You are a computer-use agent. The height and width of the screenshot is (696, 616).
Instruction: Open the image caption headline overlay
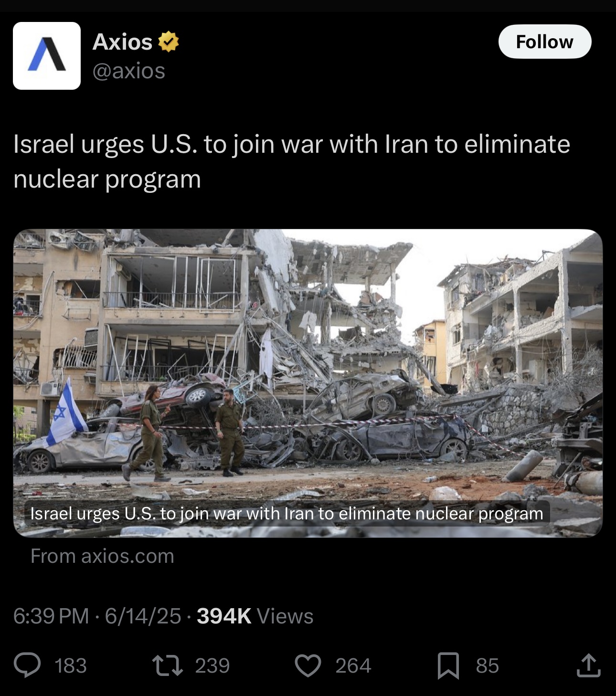click(x=287, y=513)
